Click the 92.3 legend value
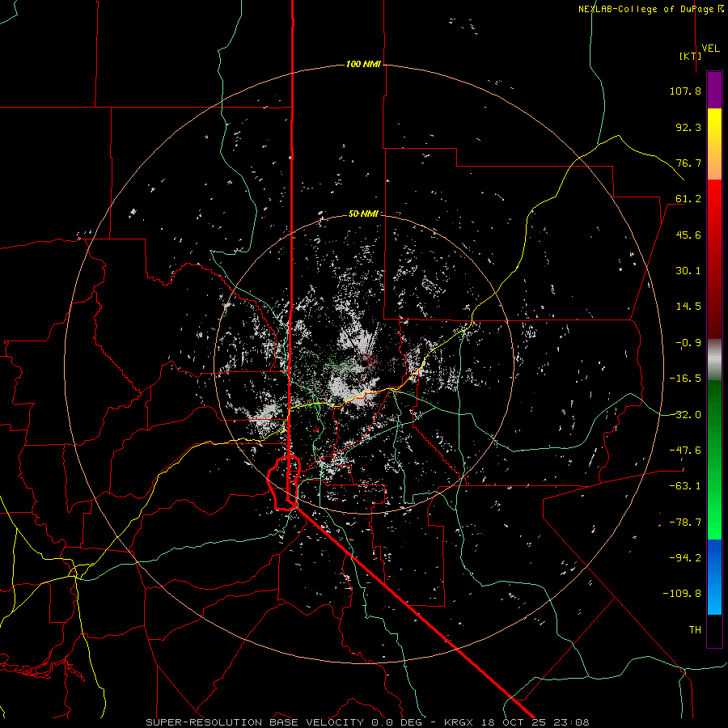The image size is (728, 728). 688,127
